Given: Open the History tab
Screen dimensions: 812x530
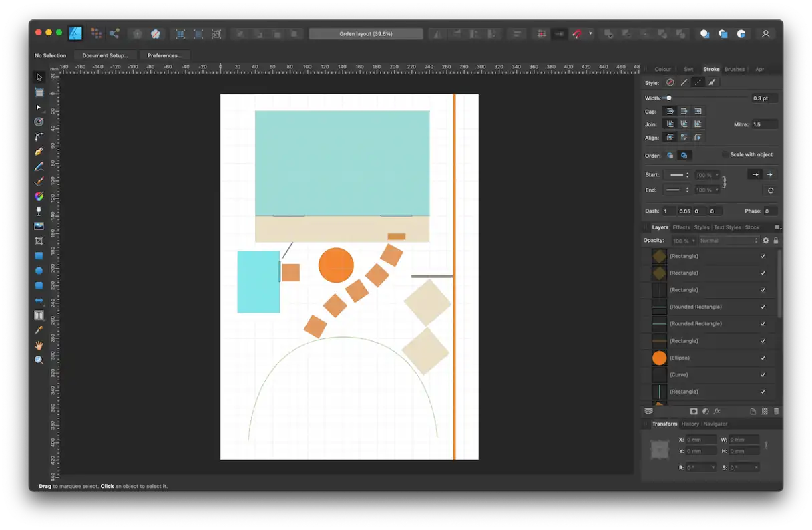Looking at the screenshot, I should [x=690, y=424].
